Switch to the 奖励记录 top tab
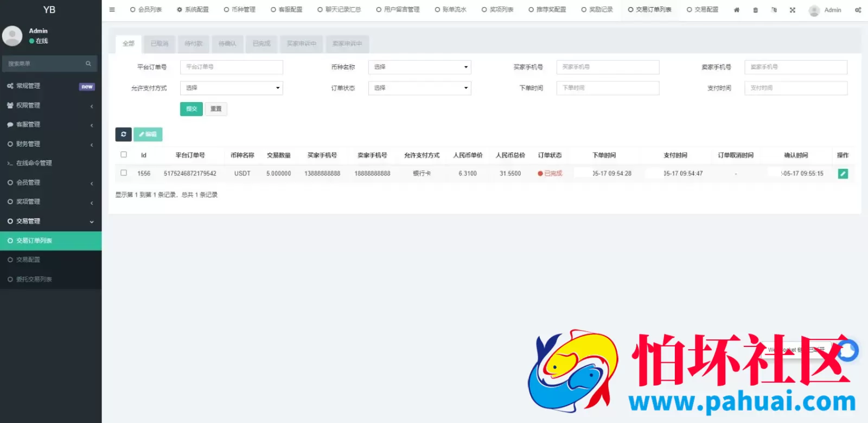The image size is (868, 423). point(597,10)
